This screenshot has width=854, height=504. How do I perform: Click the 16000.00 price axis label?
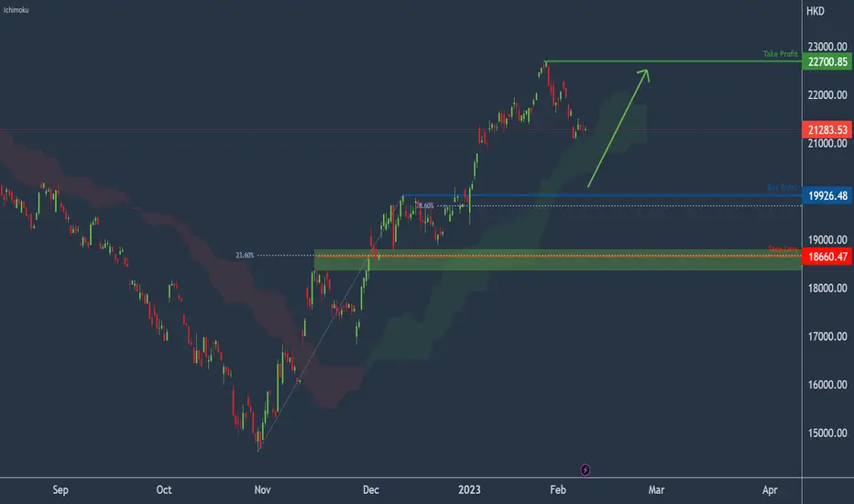[827, 385]
